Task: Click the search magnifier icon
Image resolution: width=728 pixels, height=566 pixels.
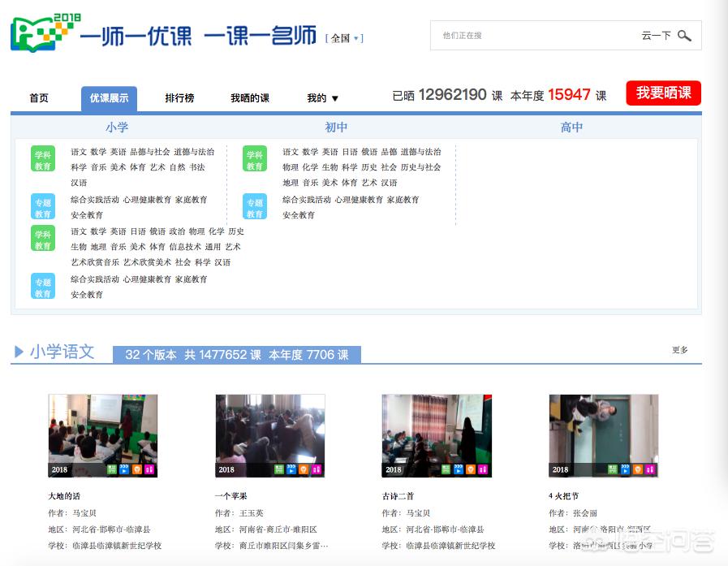Action: [684, 36]
